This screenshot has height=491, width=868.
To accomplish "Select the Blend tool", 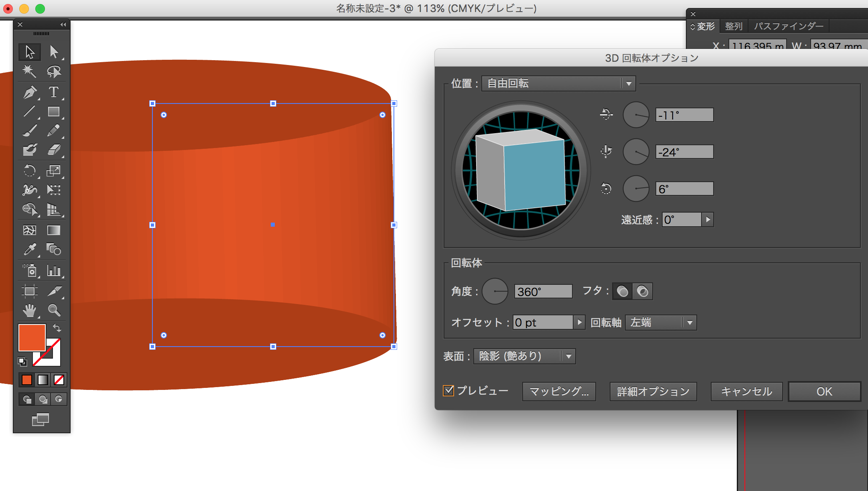I will (x=54, y=250).
